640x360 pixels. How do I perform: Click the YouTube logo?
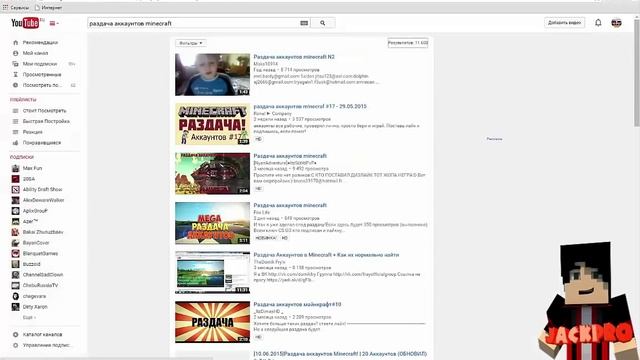[25, 23]
